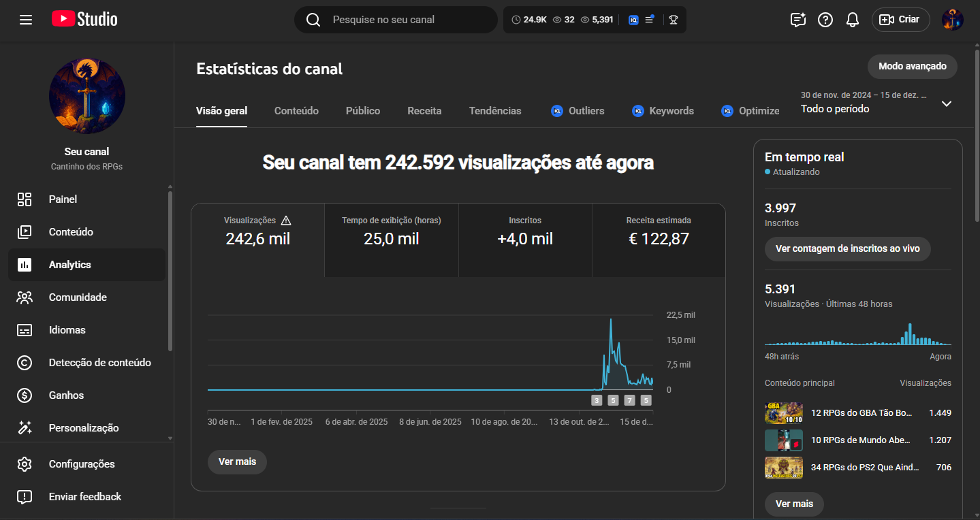Open the Optimize tab

tap(750, 111)
